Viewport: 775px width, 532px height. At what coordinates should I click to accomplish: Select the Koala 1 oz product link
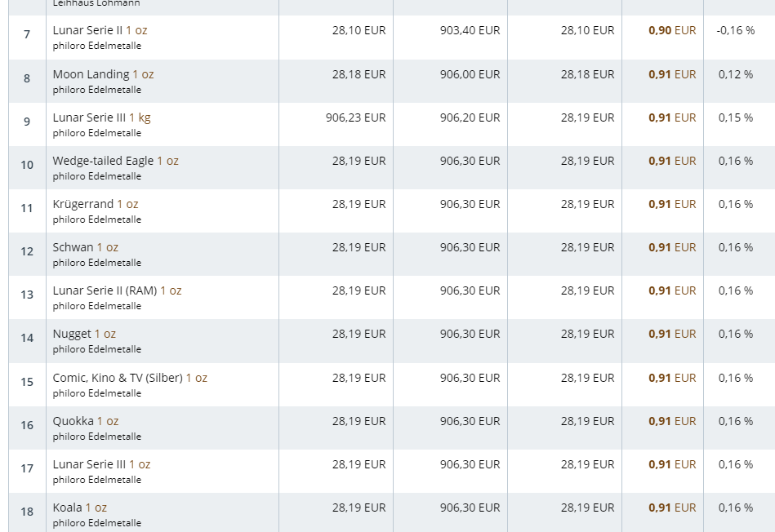click(x=79, y=508)
